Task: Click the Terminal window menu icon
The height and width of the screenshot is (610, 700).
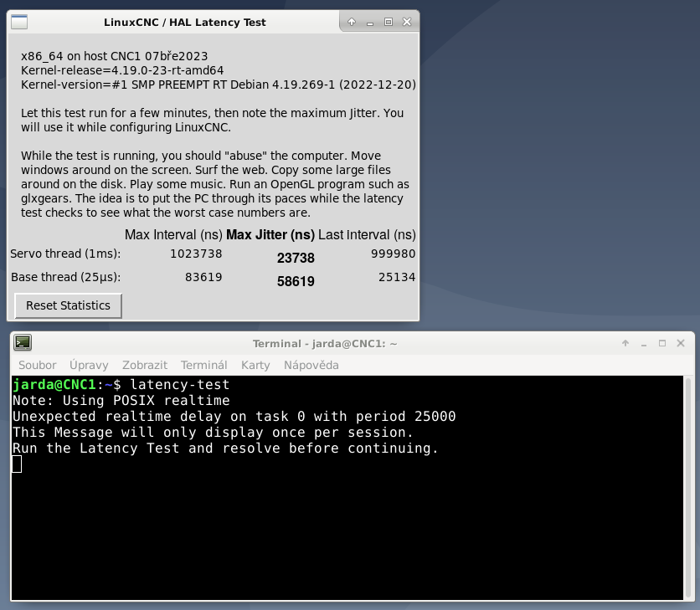Action: coord(23,343)
